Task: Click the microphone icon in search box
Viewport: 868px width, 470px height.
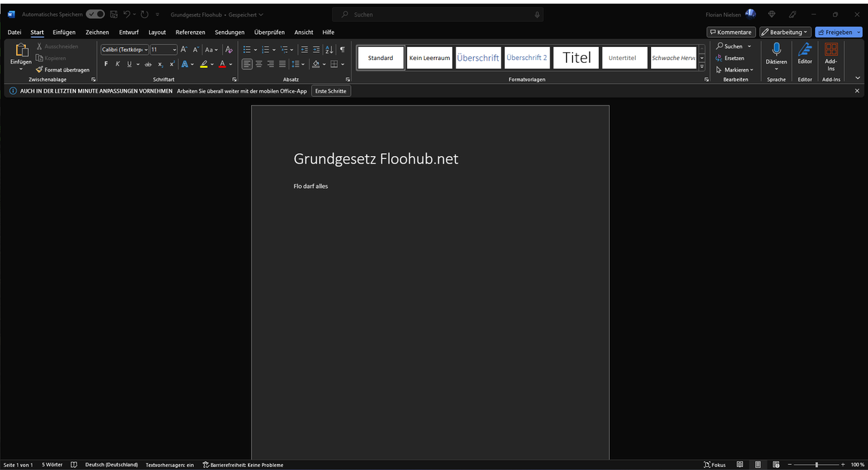Action: 537,14
